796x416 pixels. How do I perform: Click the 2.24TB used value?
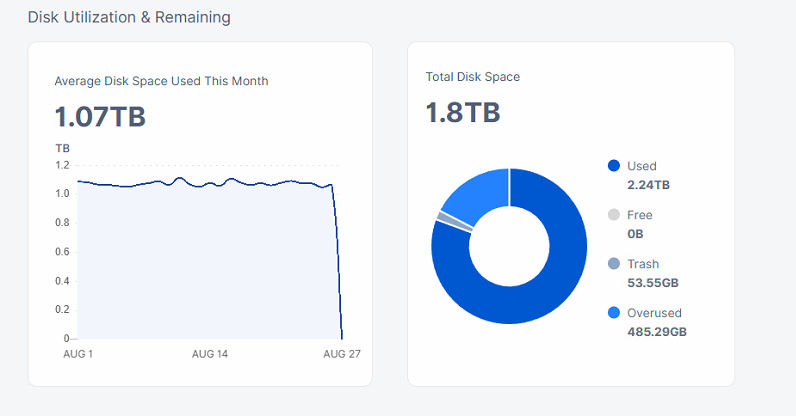pyautogui.click(x=648, y=184)
